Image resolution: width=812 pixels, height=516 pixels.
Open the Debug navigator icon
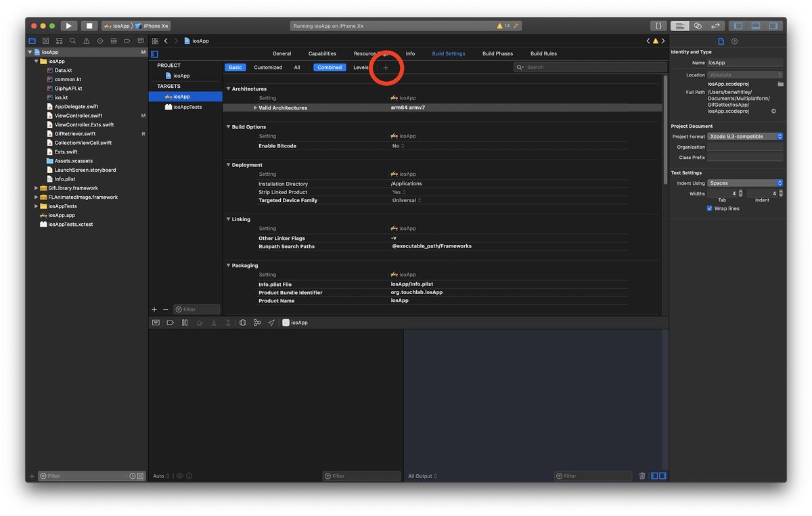click(x=114, y=41)
